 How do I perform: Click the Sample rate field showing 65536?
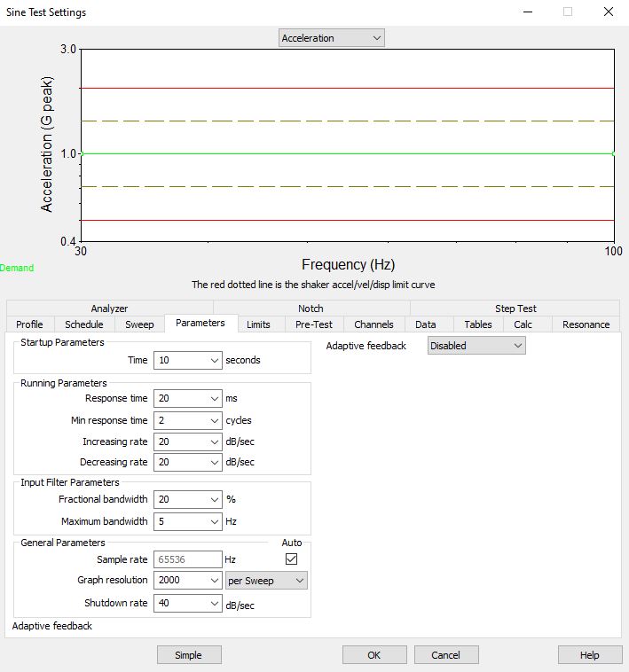click(188, 559)
